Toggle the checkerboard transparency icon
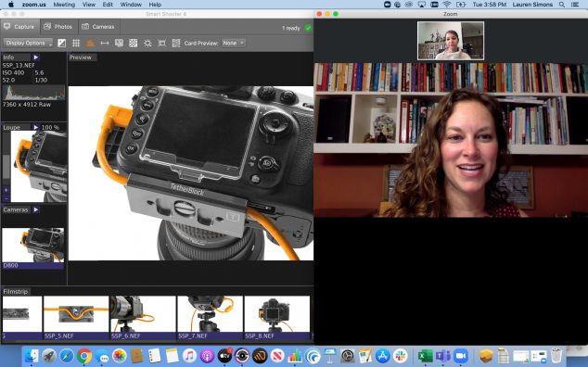 [134, 44]
